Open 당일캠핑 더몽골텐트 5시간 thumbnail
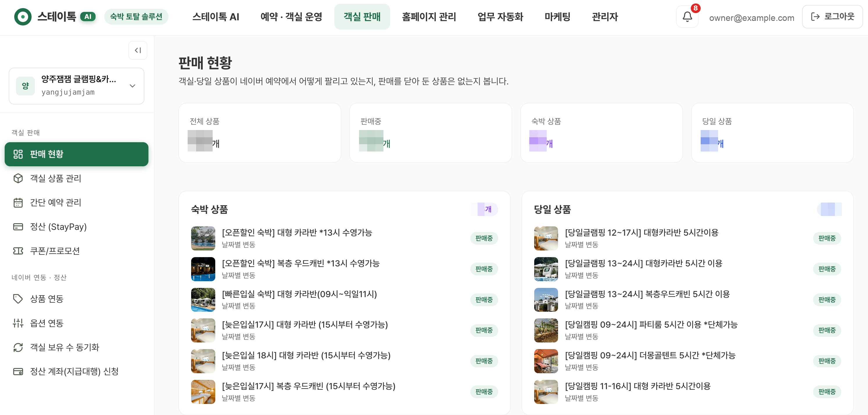Viewport: 868px width, 415px height. (546, 361)
